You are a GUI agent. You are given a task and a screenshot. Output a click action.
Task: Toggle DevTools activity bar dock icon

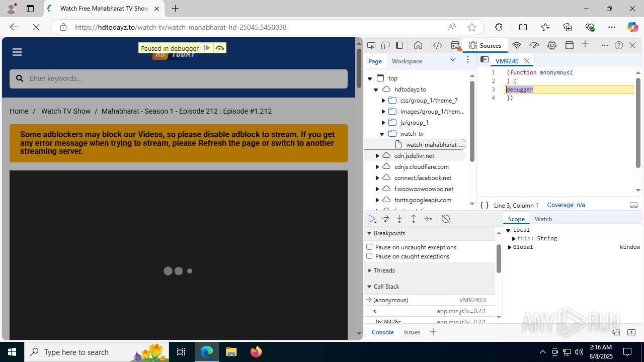[x=399, y=45]
